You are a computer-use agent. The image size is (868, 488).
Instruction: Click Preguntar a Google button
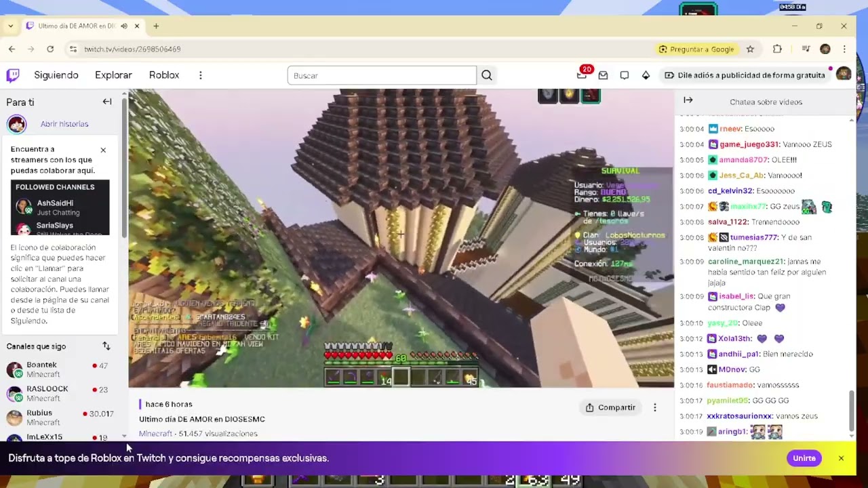pyautogui.click(x=696, y=49)
